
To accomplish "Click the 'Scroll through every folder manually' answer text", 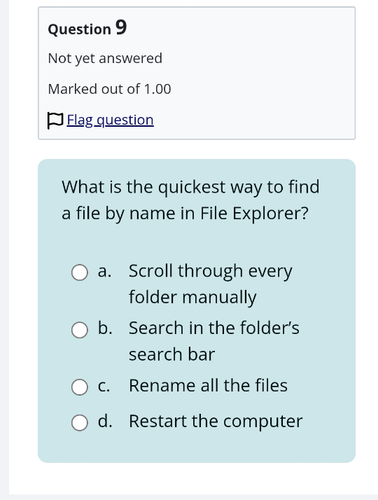I will coord(211,284).
